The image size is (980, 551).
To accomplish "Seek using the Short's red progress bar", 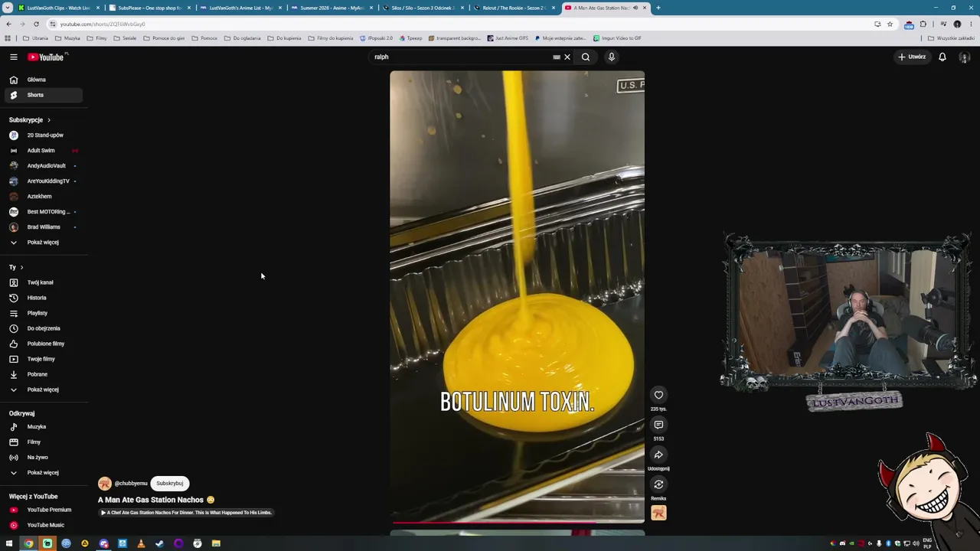I will click(x=518, y=523).
